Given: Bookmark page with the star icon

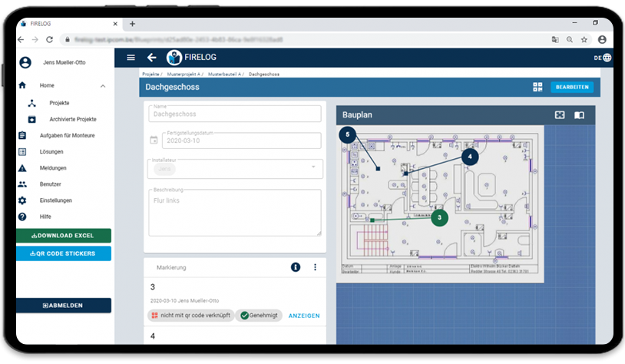Looking at the screenshot, I should [x=584, y=39].
